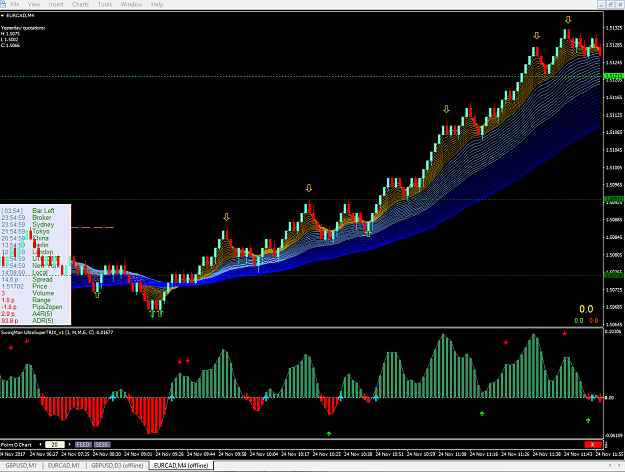This screenshot has height=472, width=625.
Task: Click the scroll-left arrow of the chart tab bar
Action: 610,465
